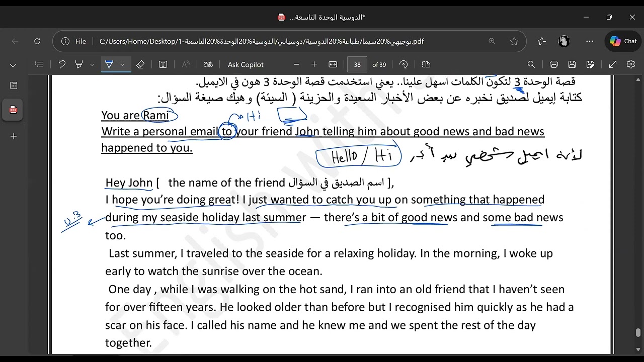Screen dimensions: 644x362
Task: Go back with the browser back arrow
Action: [x=15, y=41]
